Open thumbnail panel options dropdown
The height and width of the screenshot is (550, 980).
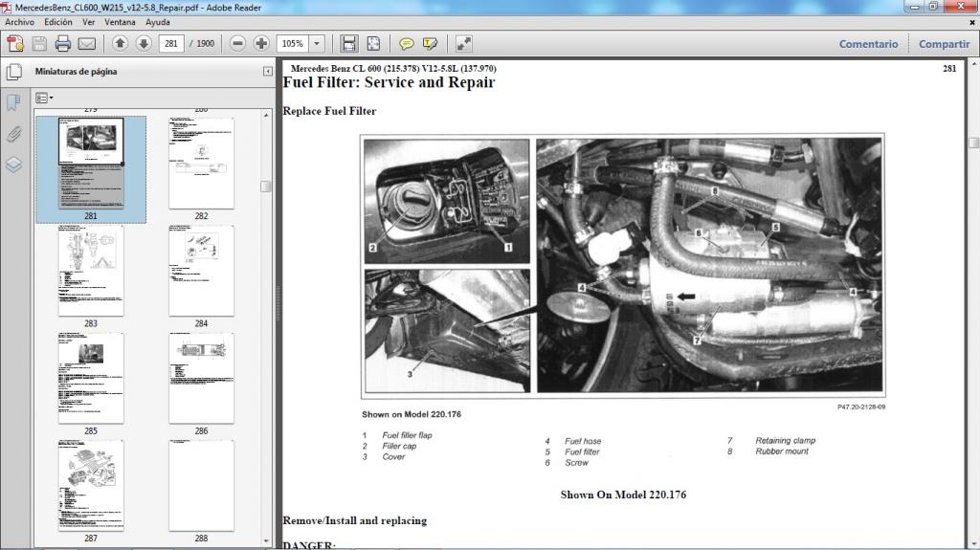[44, 98]
